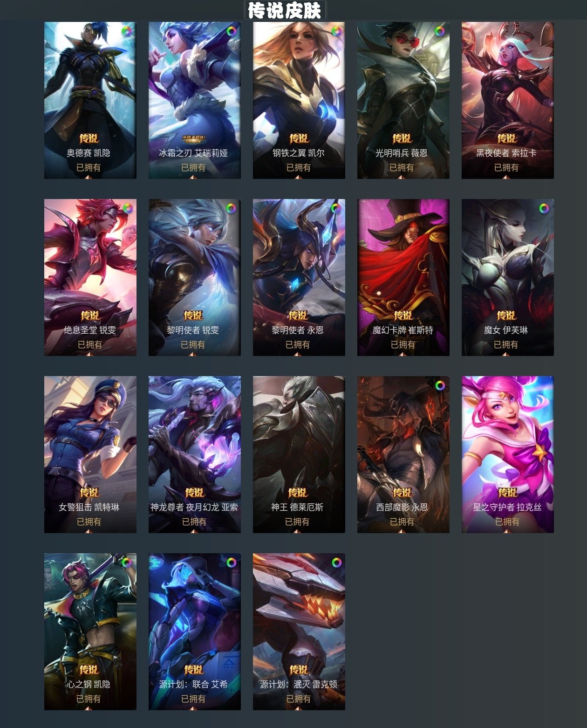Viewport: 587px width, 728px height.
Task: Select the 黑夜使者 索拉卡 skin thumbnail
Action: [508, 100]
